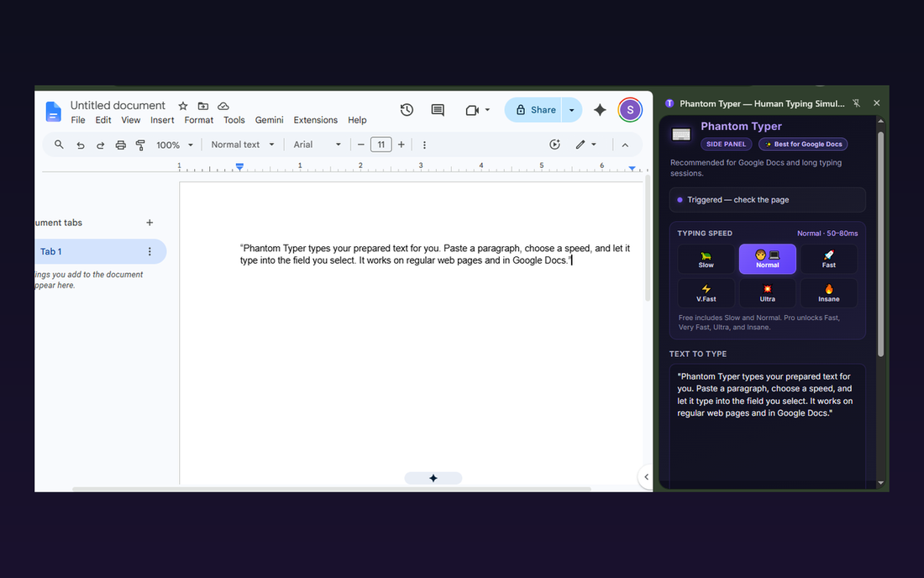Screen dimensions: 924x578
Task: Hide the menus with up chevron
Action: tap(625, 145)
